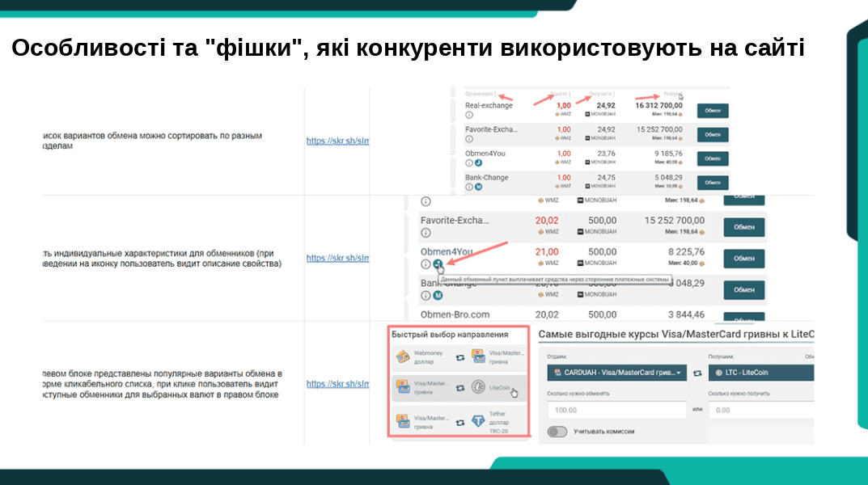Click Real-exchange organization name
The height and width of the screenshot is (485, 868).
[x=489, y=106]
